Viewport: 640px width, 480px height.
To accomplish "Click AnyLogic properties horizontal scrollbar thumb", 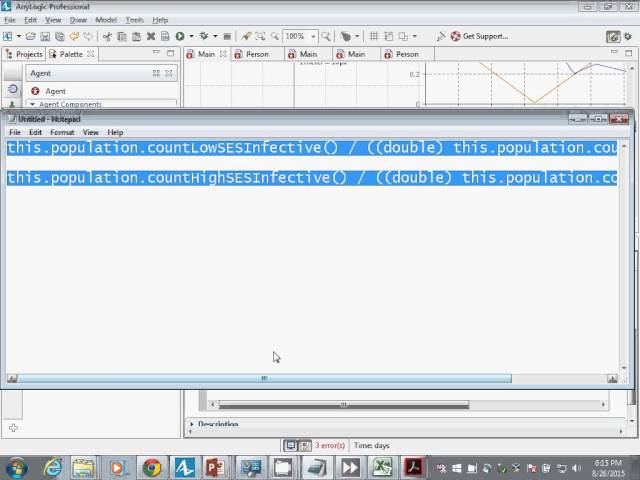I will [344, 404].
